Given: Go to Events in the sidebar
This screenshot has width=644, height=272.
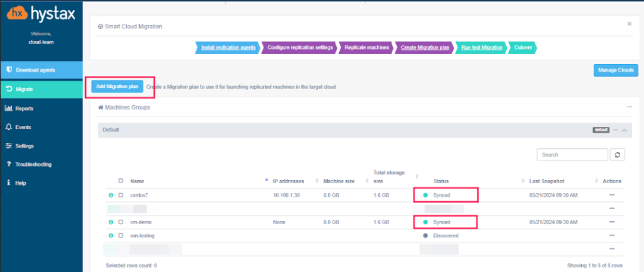Looking at the screenshot, I should 23,127.
